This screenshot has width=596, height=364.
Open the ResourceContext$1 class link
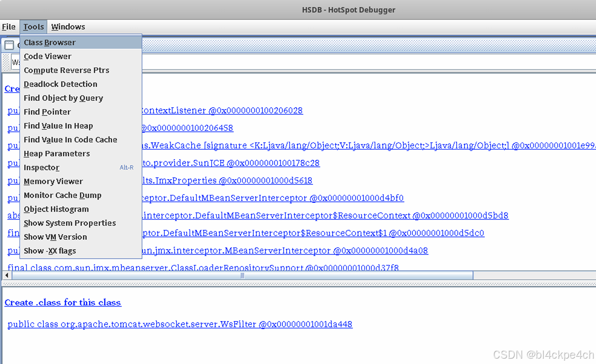coord(313,233)
